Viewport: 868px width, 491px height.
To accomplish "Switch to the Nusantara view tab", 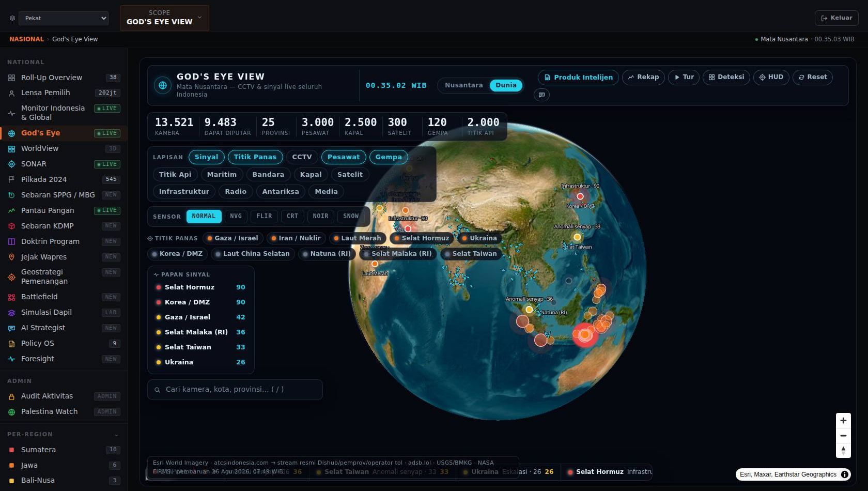I will pyautogui.click(x=464, y=85).
